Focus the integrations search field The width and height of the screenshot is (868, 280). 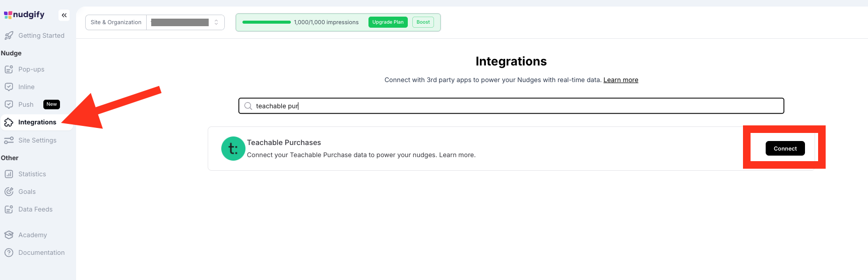(x=511, y=106)
